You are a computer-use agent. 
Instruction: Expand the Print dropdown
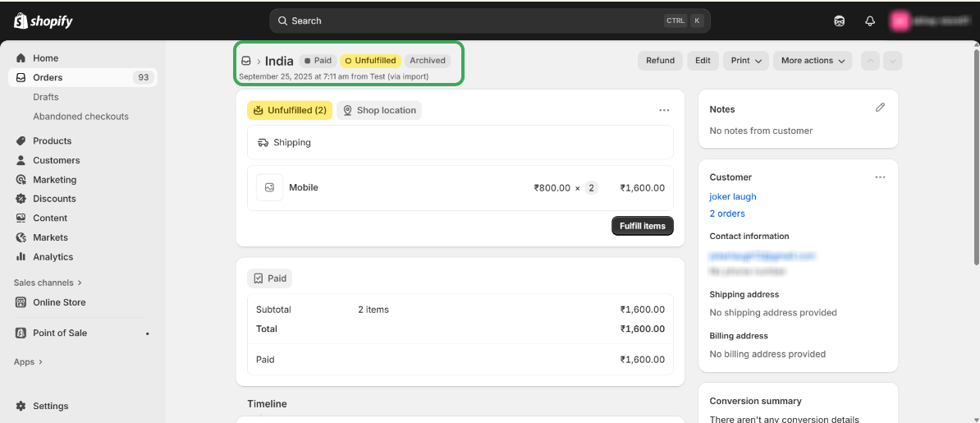click(x=745, y=61)
